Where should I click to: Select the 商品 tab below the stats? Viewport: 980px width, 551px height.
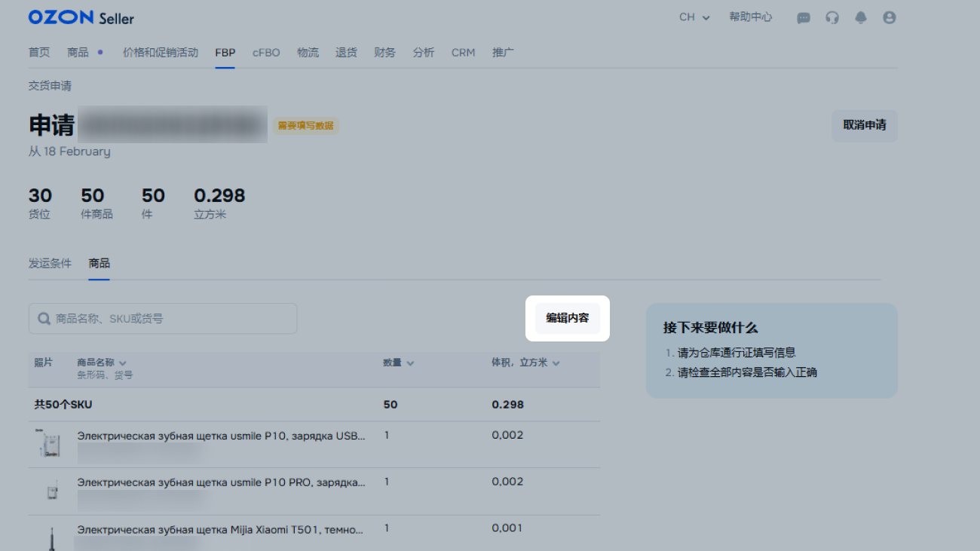click(99, 263)
